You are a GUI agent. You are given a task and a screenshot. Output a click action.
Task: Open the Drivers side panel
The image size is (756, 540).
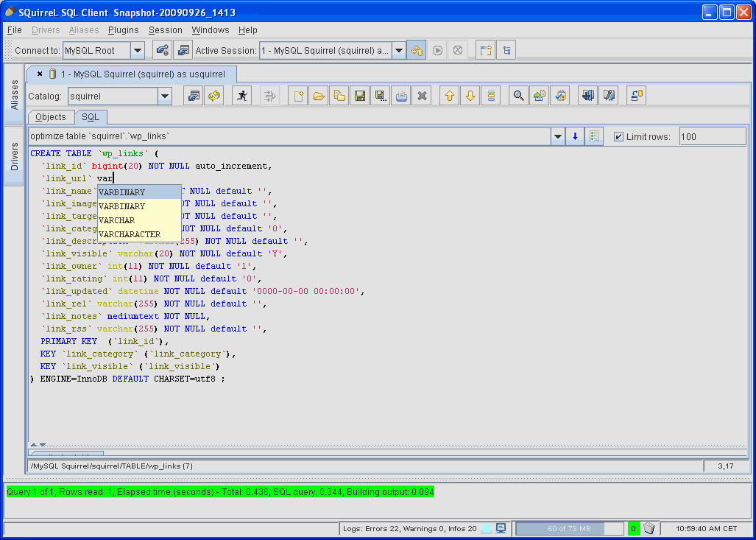click(x=14, y=156)
